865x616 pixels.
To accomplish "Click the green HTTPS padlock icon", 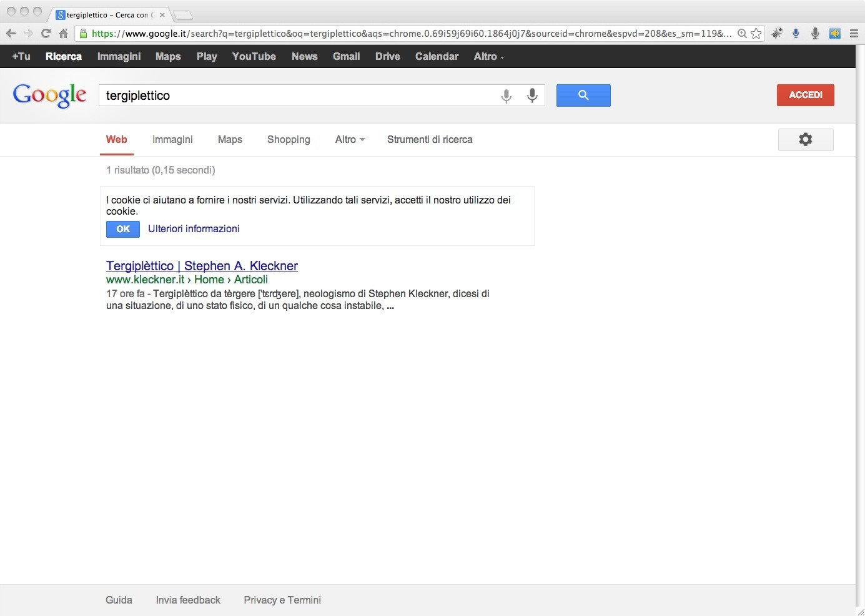I will tap(84, 34).
